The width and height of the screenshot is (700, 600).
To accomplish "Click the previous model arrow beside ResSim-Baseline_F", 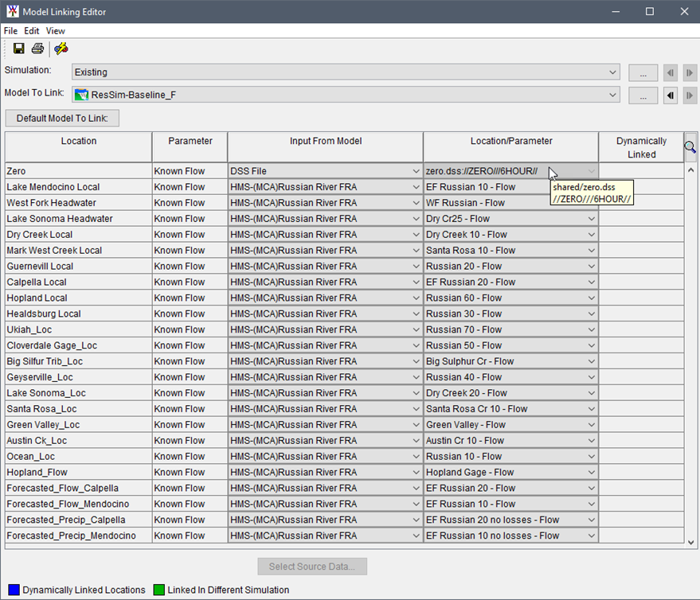I will click(x=670, y=94).
